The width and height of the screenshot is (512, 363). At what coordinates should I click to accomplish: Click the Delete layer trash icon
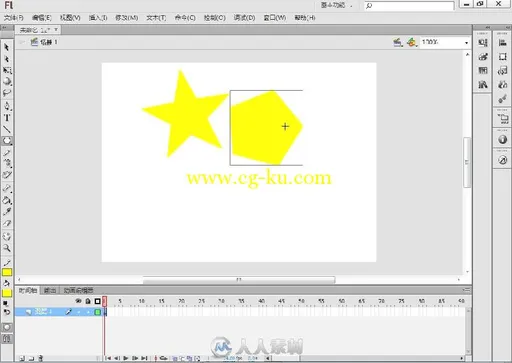[x=41, y=359]
